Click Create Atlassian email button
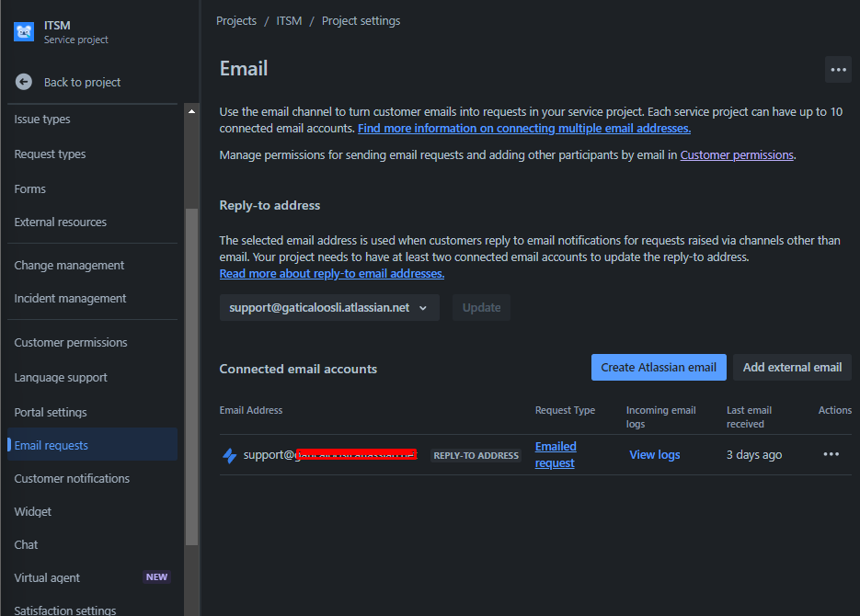 click(x=659, y=367)
